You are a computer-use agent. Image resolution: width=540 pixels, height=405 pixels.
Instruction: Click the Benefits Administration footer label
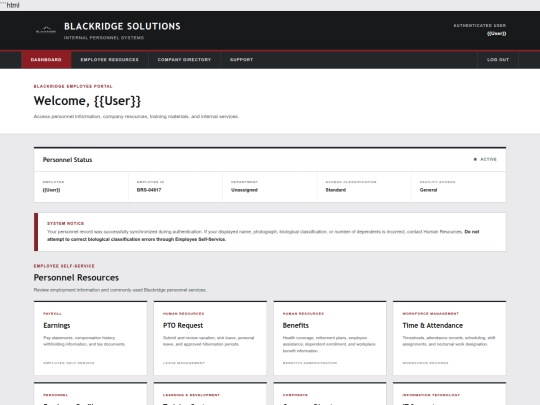[x=310, y=363]
